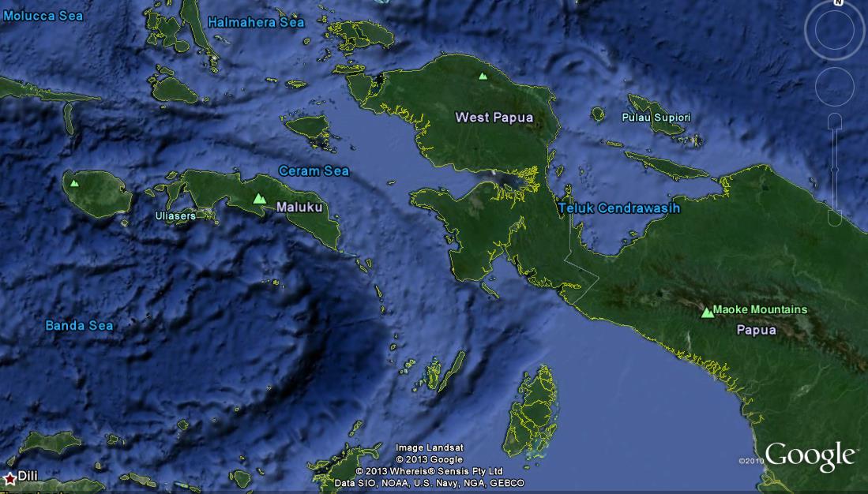The image size is (868, 494).
Task: Click the Ceram Sea text label
Action: (x=313, y=170)
